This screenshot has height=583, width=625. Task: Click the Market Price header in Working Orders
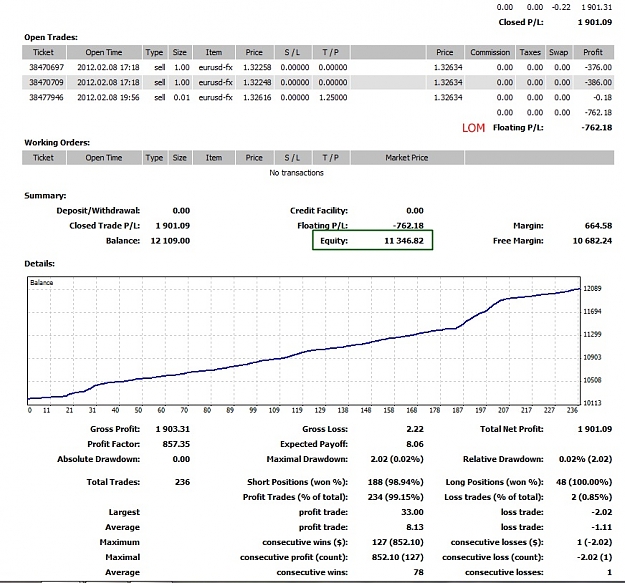(x=407, y=158)
